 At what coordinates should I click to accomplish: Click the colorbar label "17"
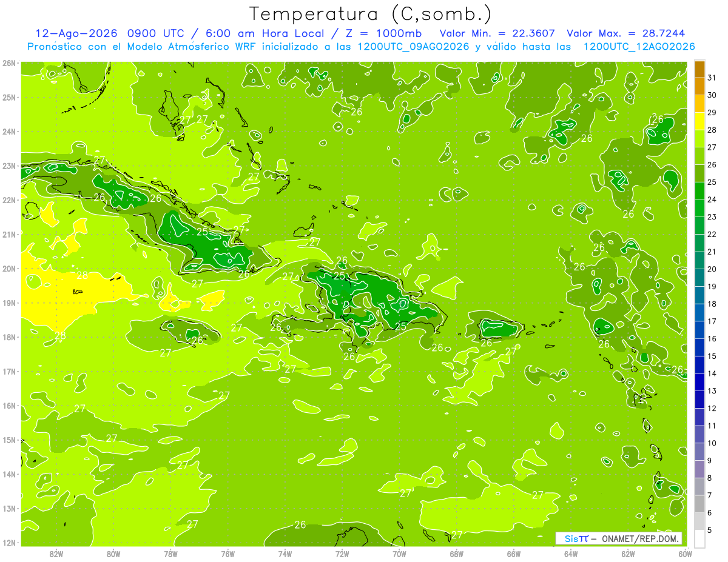pyautogui.click(x=712, y=321)
